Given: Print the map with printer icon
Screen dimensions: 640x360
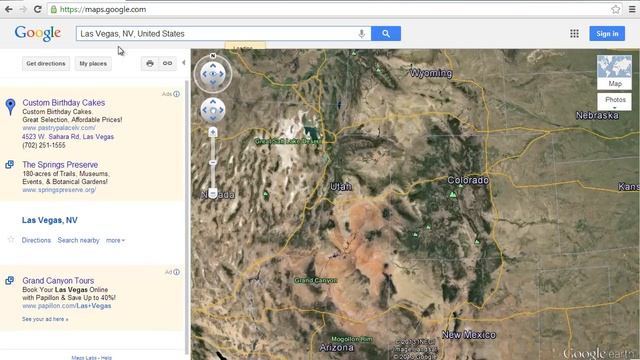Looking at the screenshot, I should (150, 63).
